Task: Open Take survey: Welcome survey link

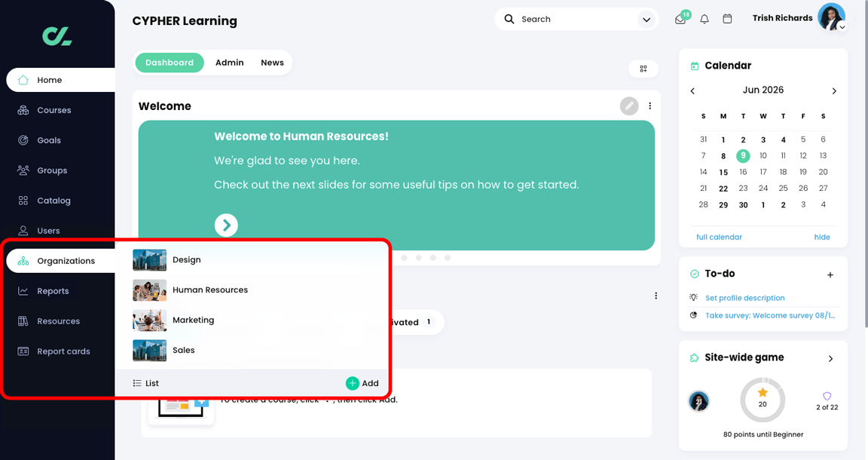Action: click(x=770, y=315)
